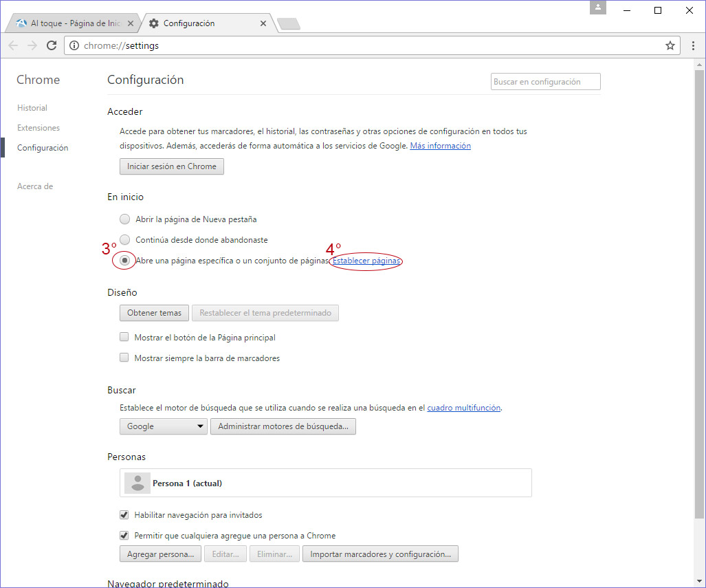Reload the current page
The width and height of the screenshot is (706, 588).
point(52,45)
